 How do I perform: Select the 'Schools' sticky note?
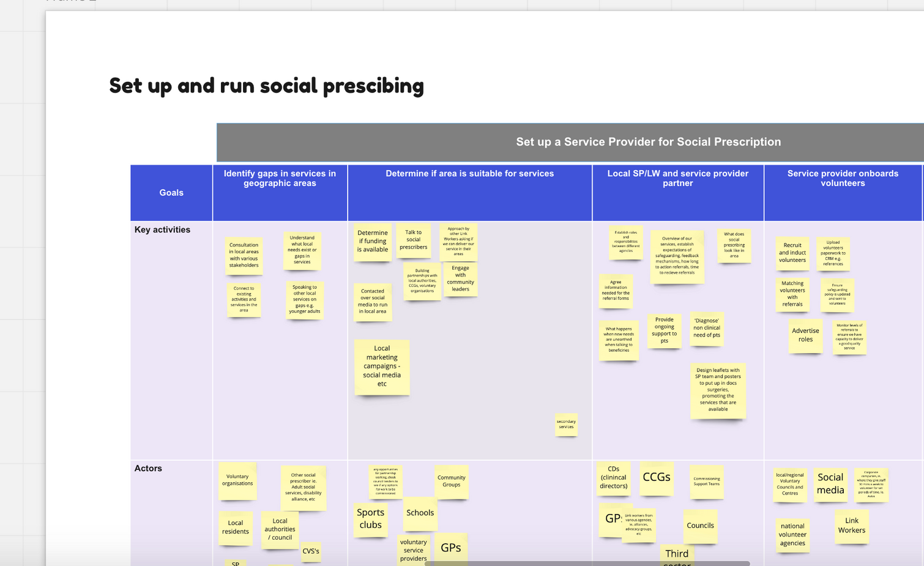(x=420, y=513)
